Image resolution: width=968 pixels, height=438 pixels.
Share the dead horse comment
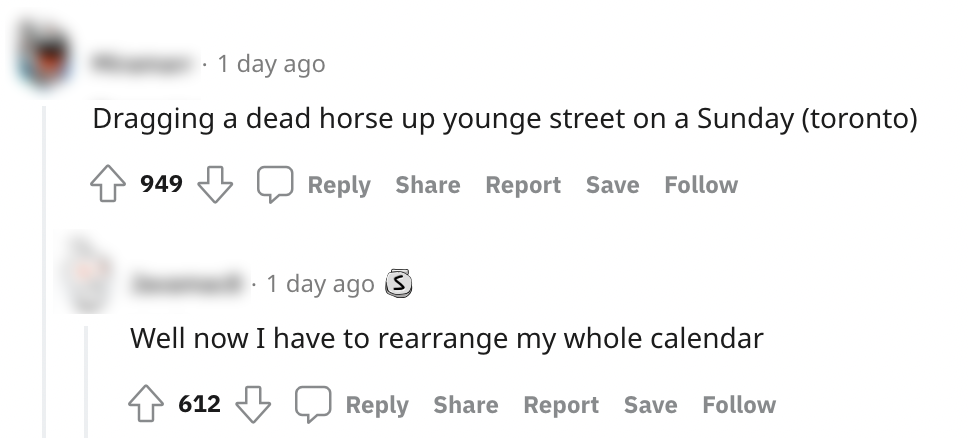(x=427, y=185)
